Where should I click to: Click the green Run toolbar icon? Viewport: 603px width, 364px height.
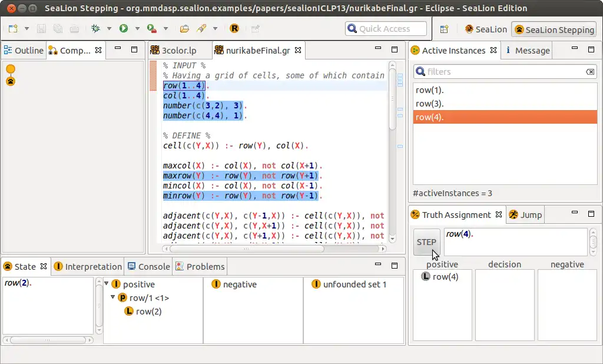124,28
